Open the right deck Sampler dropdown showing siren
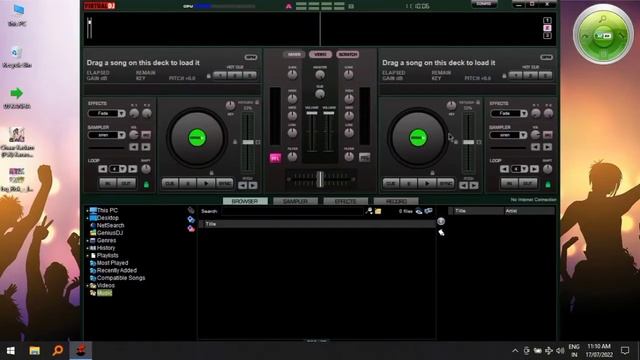The width and height of the screenshot is (640, 360). click(x=524, y=135)
